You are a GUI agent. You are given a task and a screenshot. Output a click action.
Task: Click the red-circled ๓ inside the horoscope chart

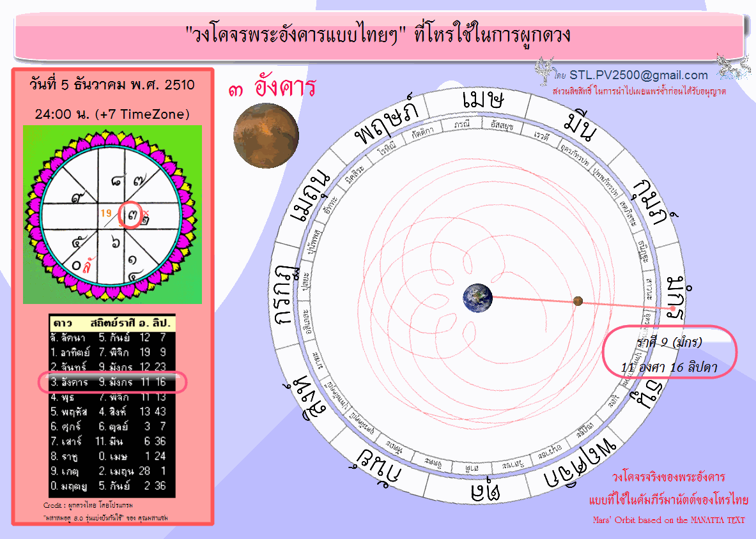[131, 215]
